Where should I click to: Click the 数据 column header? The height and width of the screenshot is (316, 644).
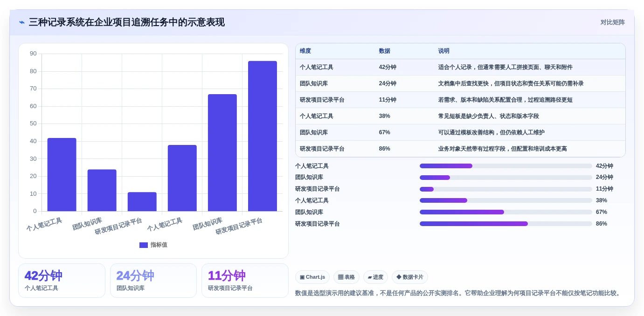[385, 51]
